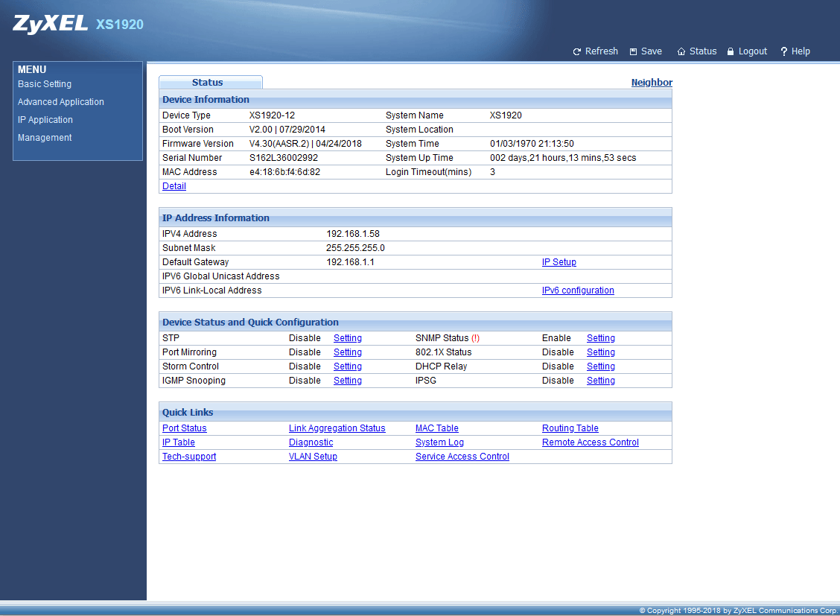
Task: Click the Save floppy disk icon
Action: (633, 51)
